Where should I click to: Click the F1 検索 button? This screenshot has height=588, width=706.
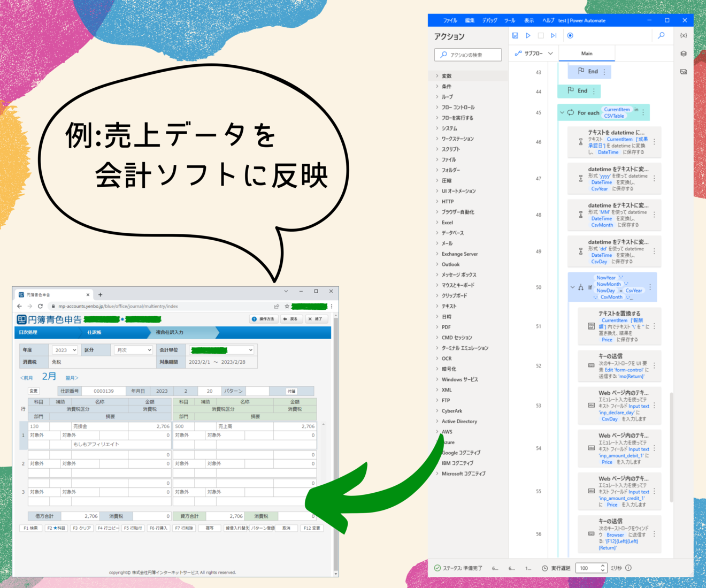pos(31,528)
